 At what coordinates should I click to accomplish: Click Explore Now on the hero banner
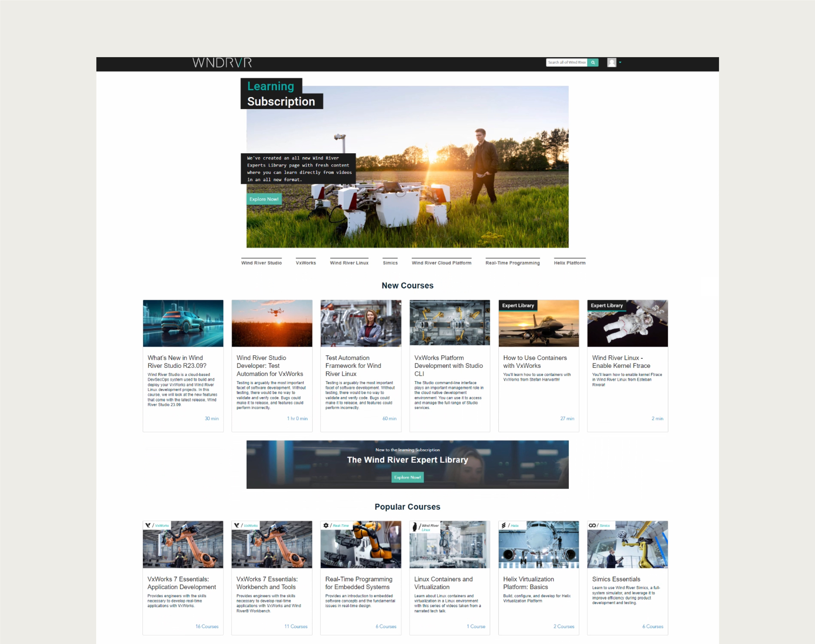264,199
